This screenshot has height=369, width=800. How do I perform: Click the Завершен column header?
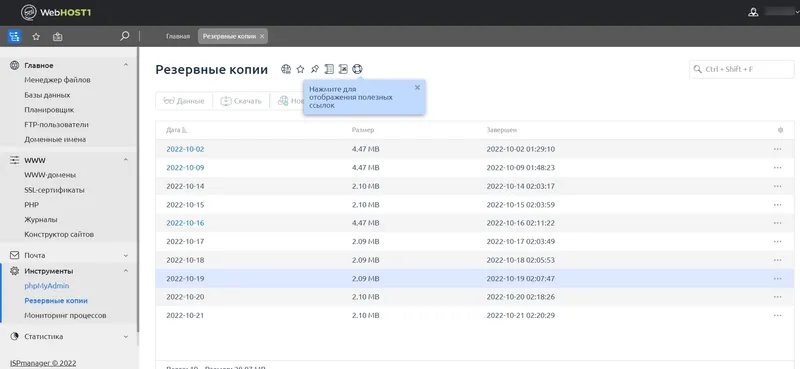click(x=502, y=130)
